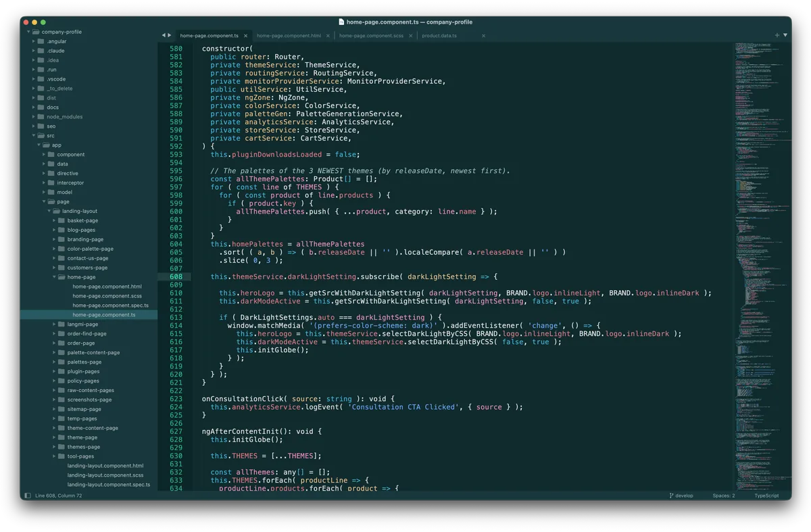Screen dimensions: 811x532
Task: Collapse the page folder
Action: (x=45, y=201)
